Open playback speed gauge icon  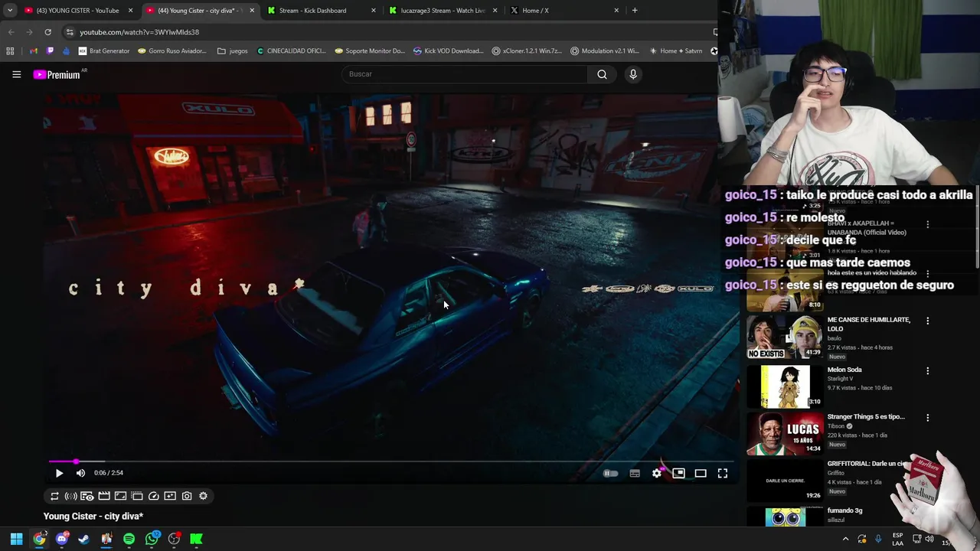coord(154,496)
